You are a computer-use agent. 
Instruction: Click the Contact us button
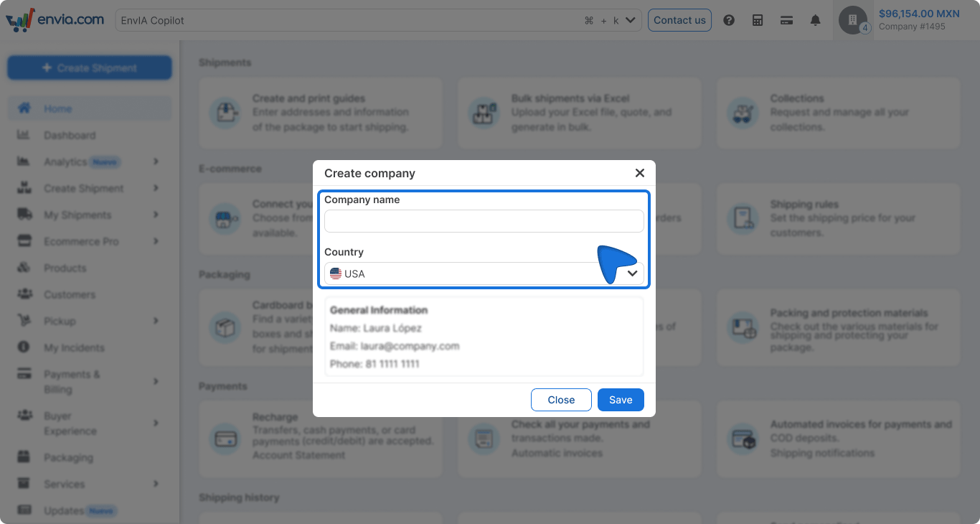[x=679, y=20]
